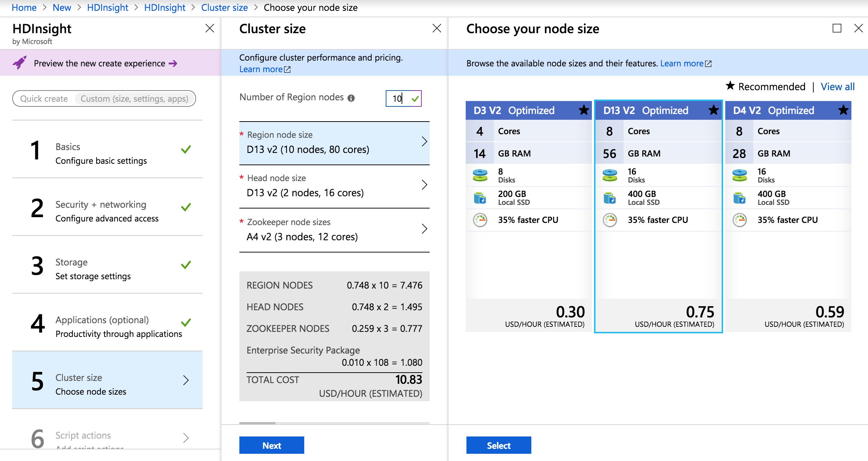Viewport: 868px width, 461px height.
Task: Click the REGION NODES cost row
Action: pos(335,285)
